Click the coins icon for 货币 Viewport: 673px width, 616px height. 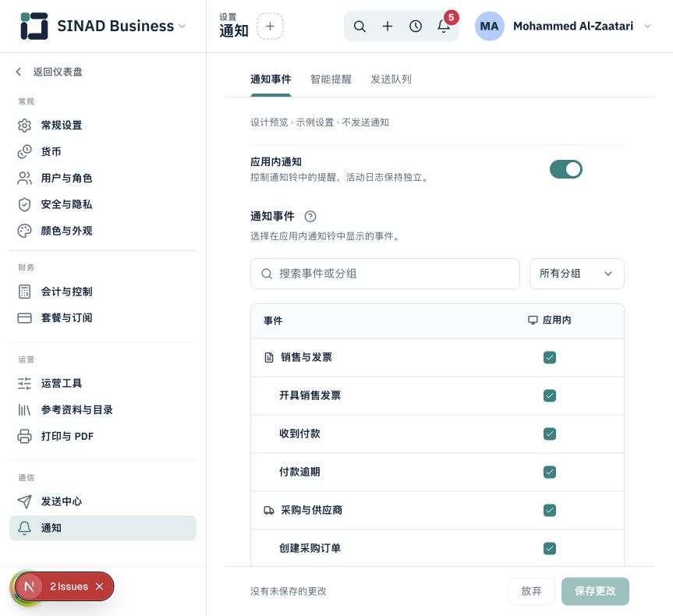[x=24, y=151]
